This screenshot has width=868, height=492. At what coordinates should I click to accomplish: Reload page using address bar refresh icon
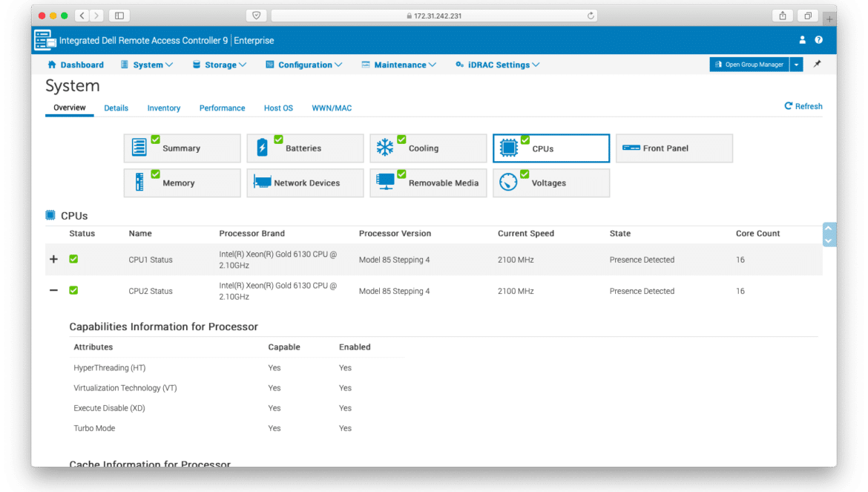click(x=591, y=16)
